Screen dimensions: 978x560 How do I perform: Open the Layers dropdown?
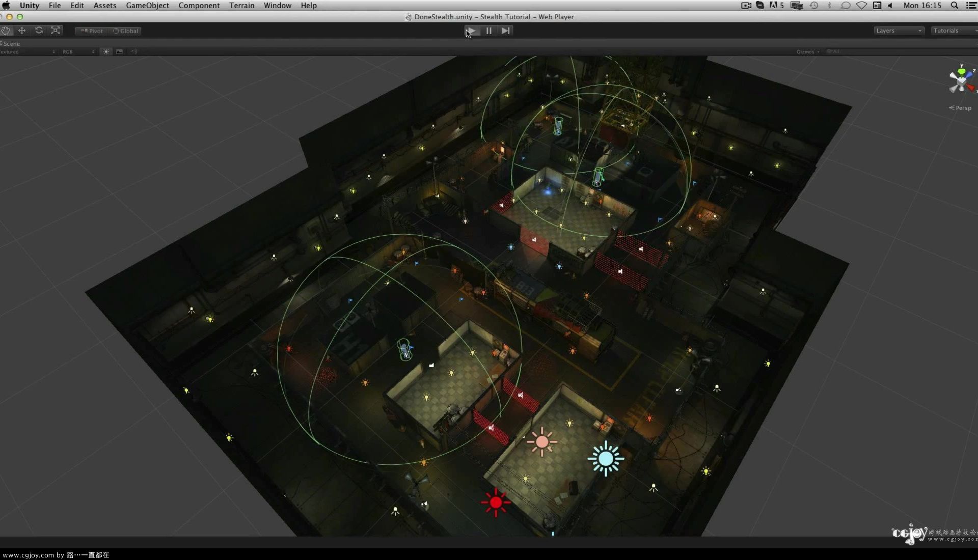(899, 31)
